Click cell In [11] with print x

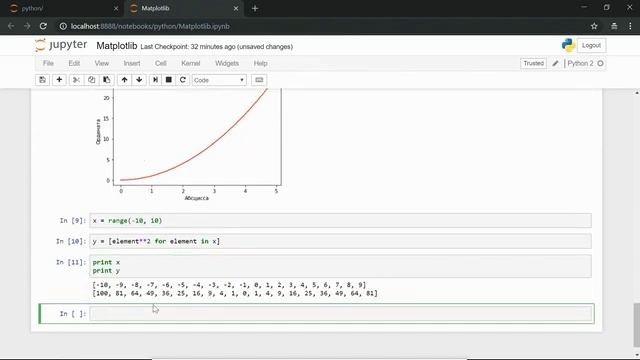pos(340,266)
